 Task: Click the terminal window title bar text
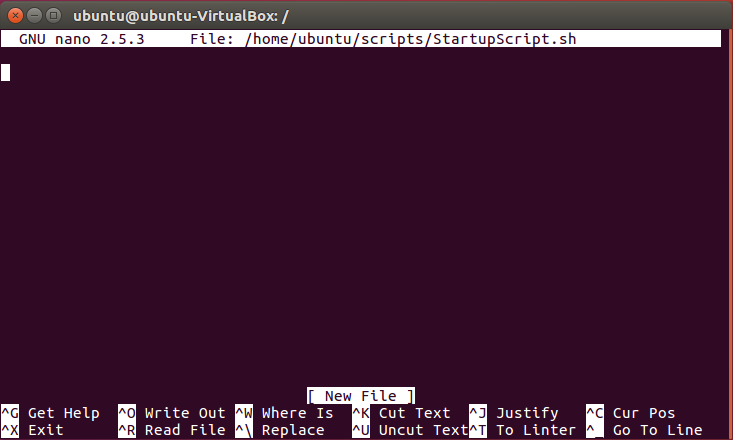[181, 16]
